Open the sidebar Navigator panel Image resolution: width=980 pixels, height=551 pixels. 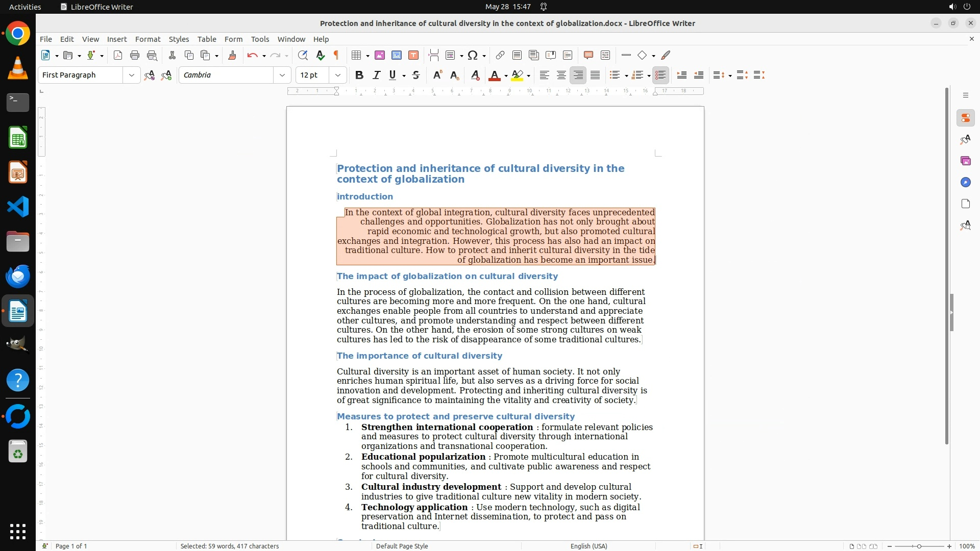pyautogui.click(x=965, y=182)
